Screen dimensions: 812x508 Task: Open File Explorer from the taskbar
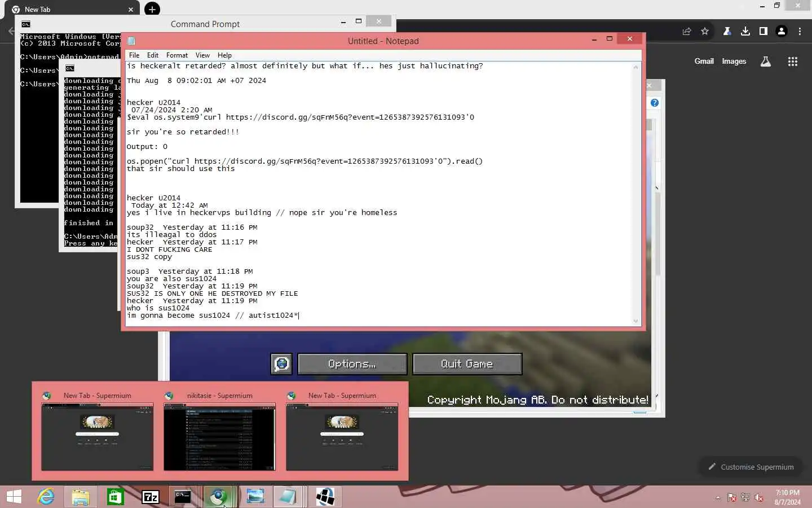click(x=81, y=497)
